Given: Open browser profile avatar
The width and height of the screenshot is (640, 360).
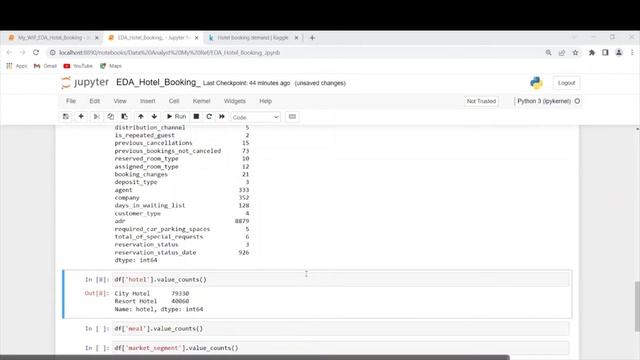Looking at the screenshot, I should coord(619,53).
